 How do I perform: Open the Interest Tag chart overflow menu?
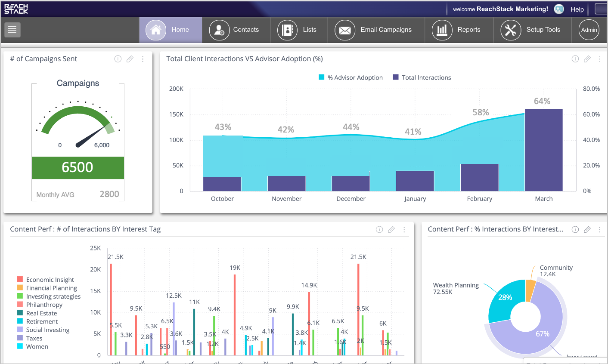coord(404,230)
